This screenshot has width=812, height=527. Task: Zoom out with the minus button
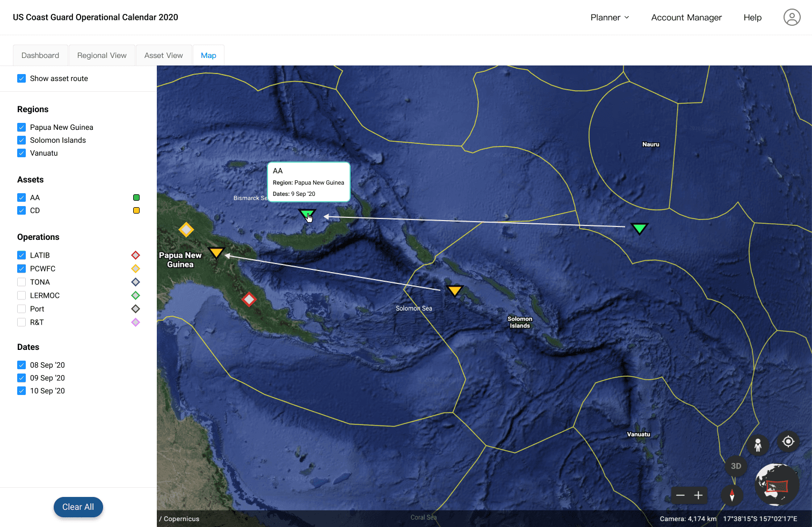tap(680, 495)
